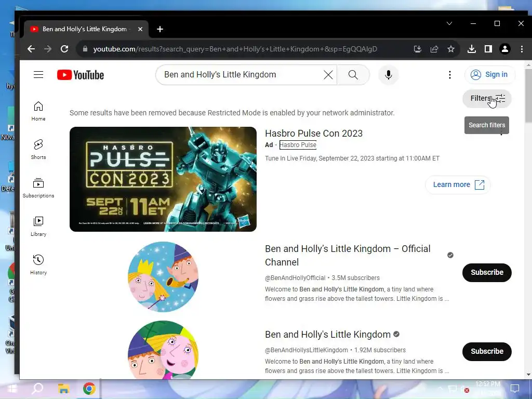
Task: Close the Ben and Holly's Little Kingdom tab
Action: tap(140, 29)
